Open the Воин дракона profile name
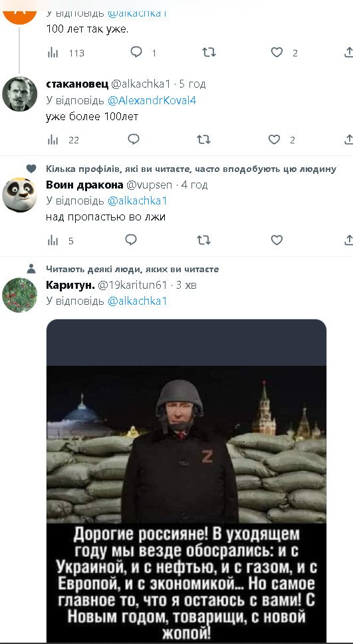 tap(84, 185)
